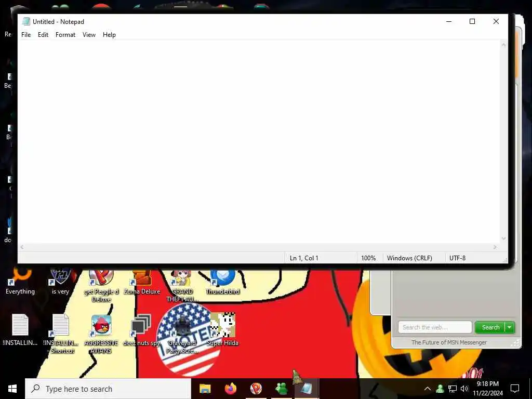This screenshot has height=399, width=532.
Task: Select the Everything desktop shortcut
Action: click(x=20, y=282)
